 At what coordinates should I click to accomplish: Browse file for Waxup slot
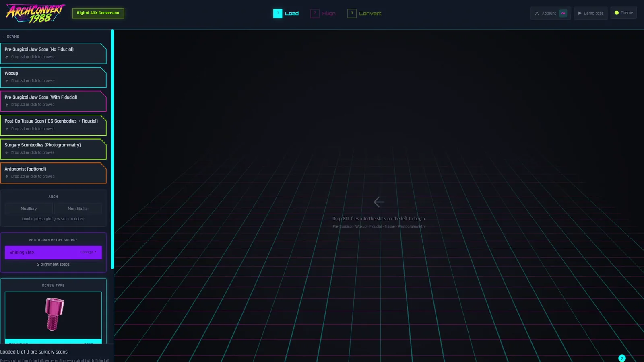(x=53, y=77)
